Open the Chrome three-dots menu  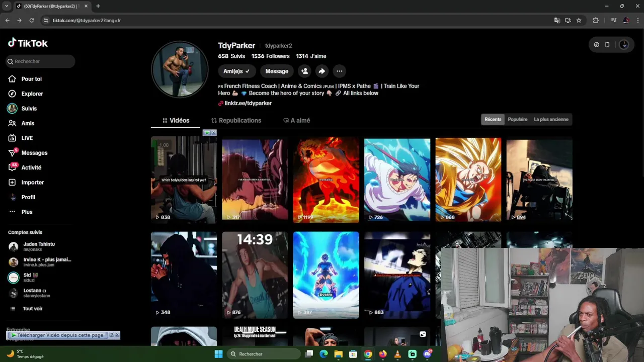click(637, 21)
